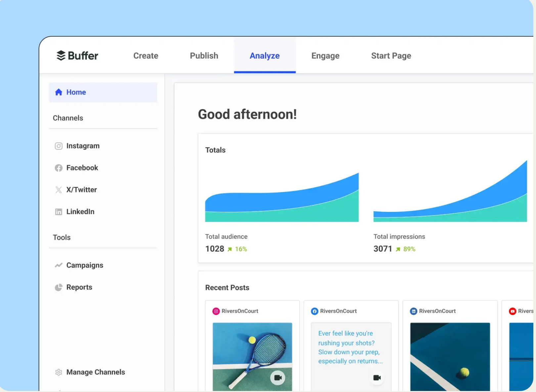Click the Facebook badge on second post

point(315,311)
